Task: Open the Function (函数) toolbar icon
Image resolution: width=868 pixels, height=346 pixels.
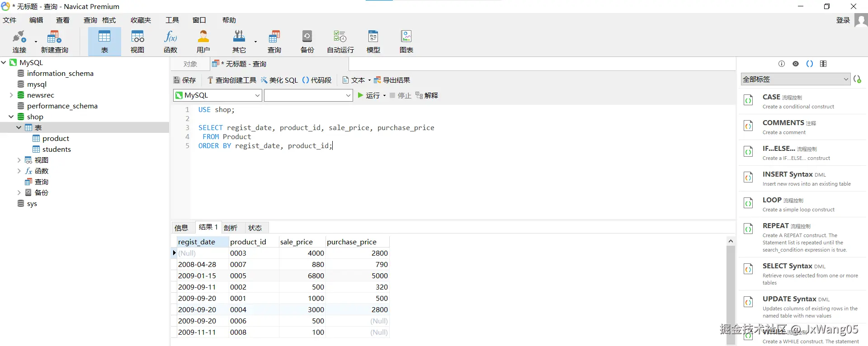Action: coord(170,41)
